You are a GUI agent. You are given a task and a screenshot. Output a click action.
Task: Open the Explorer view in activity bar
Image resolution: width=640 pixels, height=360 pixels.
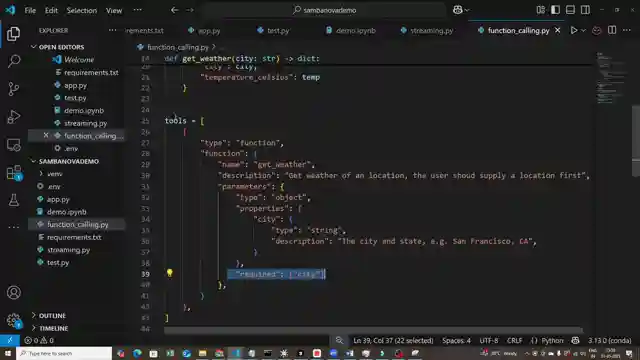click(x=13, y=33)
